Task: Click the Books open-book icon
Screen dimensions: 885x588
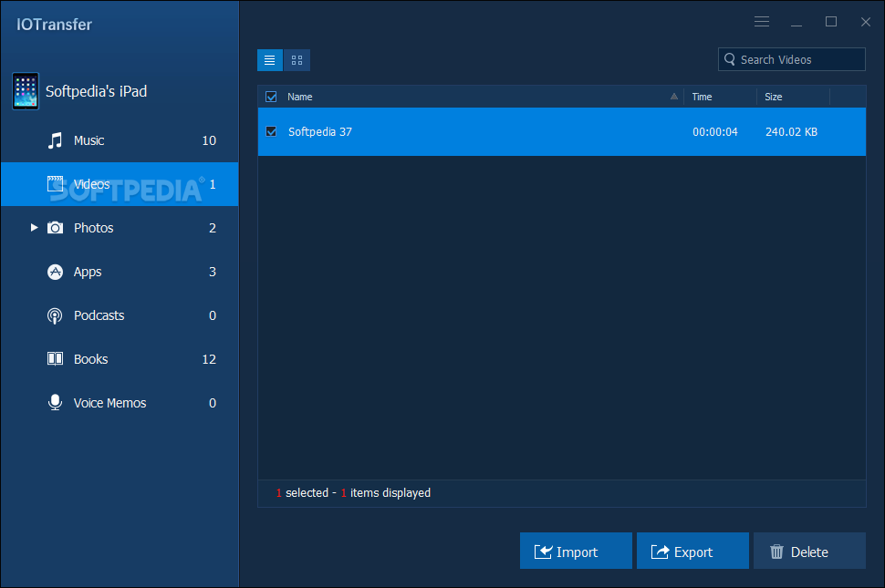Action: click(55, 359)
